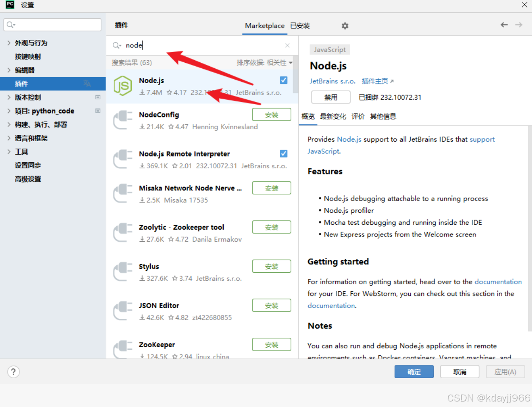This screenshot has height=407, width=532.
Task: Open 其他信息 tab
Action: click(x=383, y=116)
